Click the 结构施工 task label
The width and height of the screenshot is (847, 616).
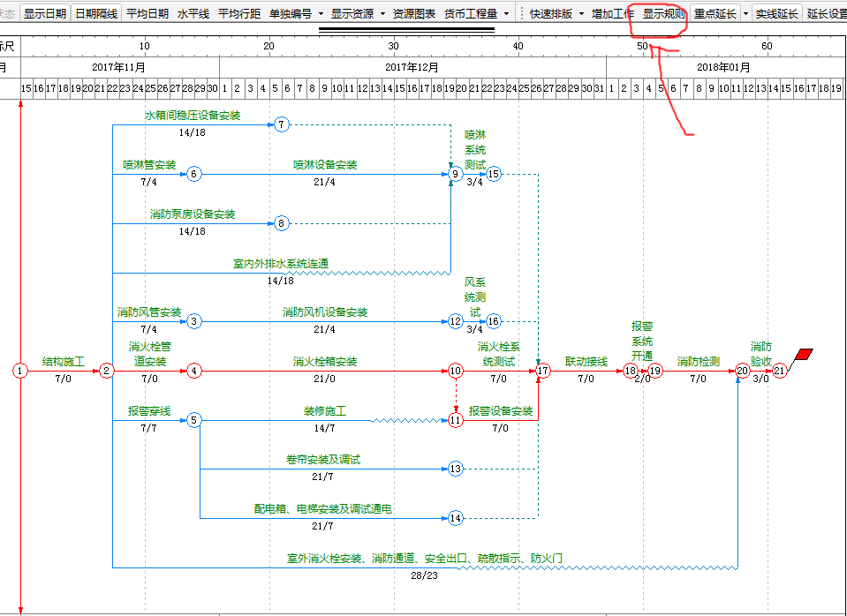[x=64, y=361]
